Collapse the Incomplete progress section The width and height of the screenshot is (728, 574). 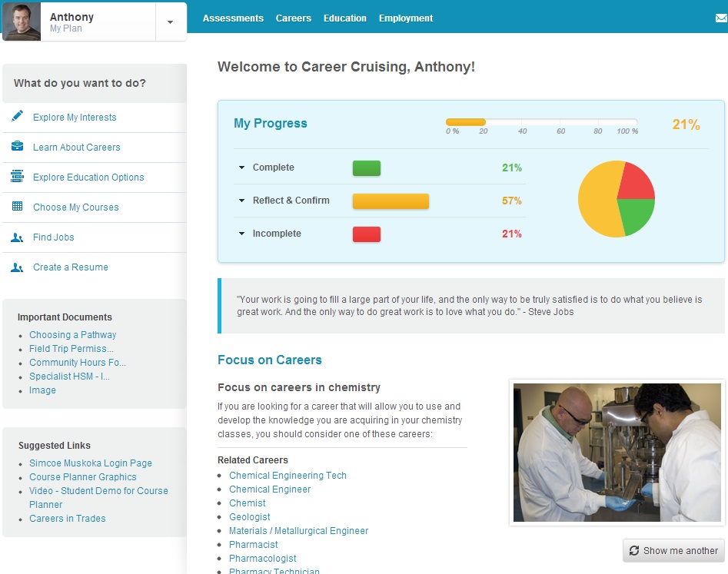241,234
